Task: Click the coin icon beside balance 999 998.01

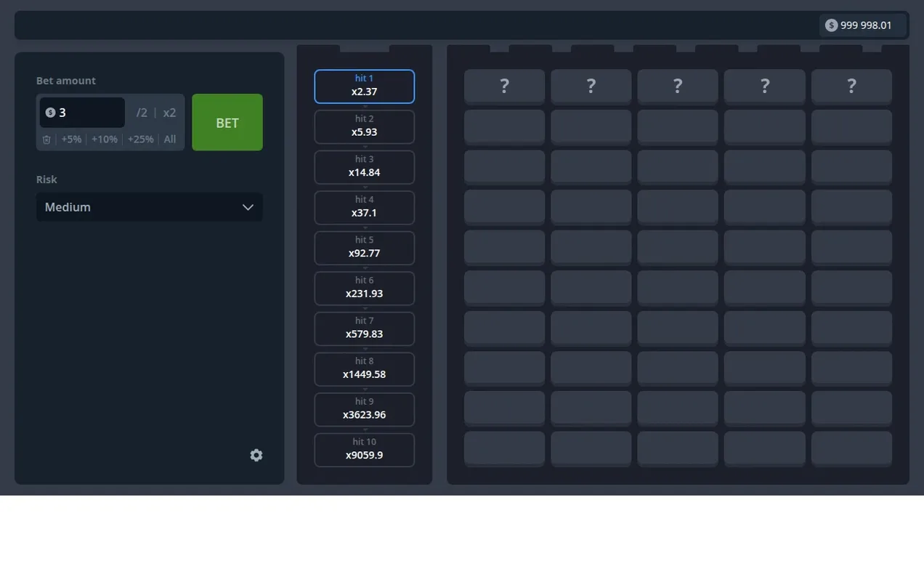Action: click(831, 25)
